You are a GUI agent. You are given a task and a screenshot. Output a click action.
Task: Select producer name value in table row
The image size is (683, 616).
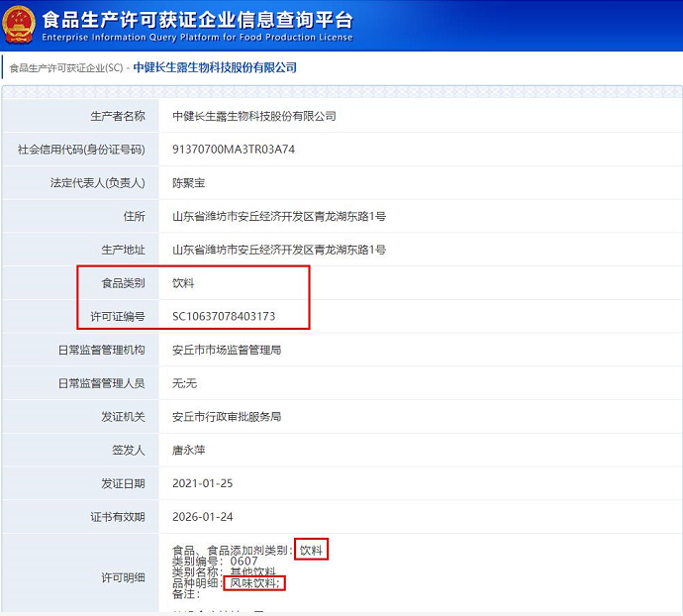254,116
